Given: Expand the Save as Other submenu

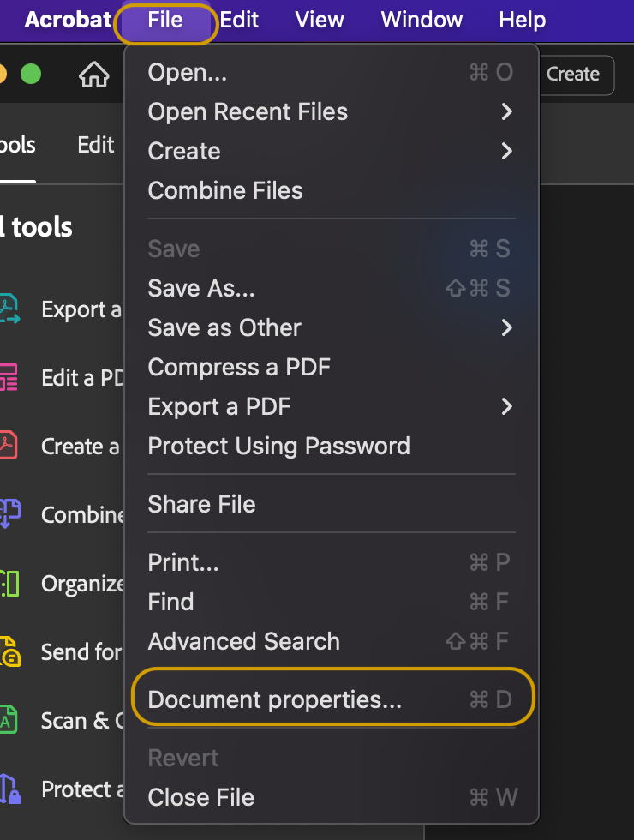Looking at the screenshot, I should [506, 328].
